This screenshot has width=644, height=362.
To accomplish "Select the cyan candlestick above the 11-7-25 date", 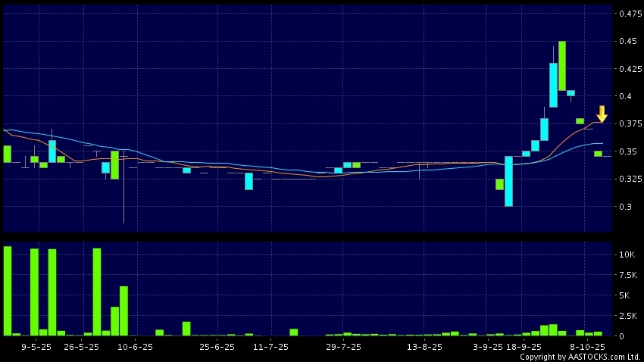I will pyautogui.click(x=249, y=181).
